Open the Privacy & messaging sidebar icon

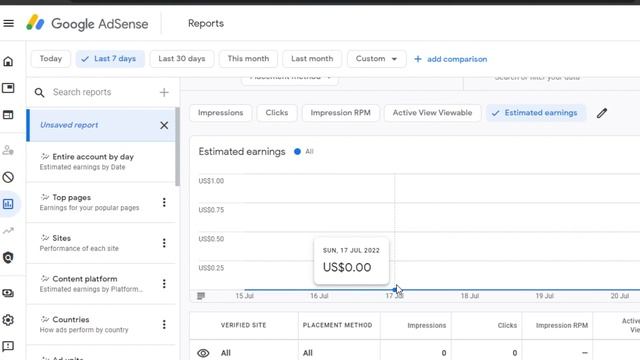[8, 150]
